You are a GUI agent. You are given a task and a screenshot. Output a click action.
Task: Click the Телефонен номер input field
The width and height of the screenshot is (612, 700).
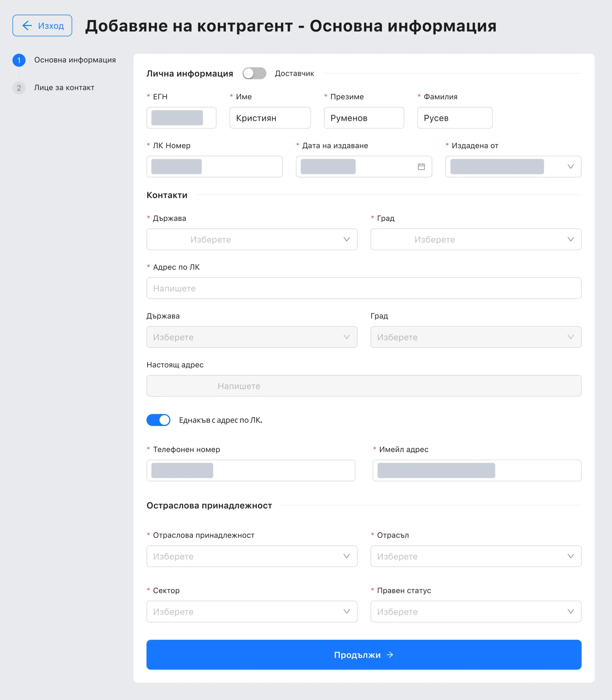coord(251,470)
